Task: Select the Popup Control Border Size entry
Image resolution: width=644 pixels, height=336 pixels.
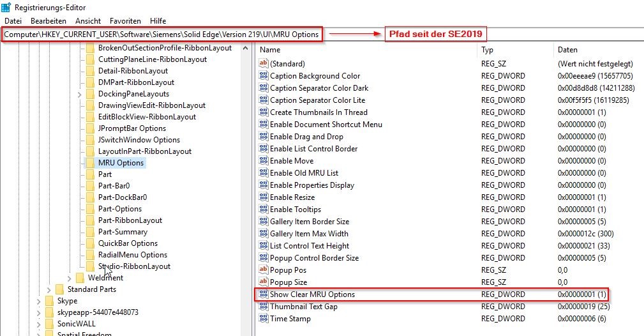Action: [x=314, y=258]
